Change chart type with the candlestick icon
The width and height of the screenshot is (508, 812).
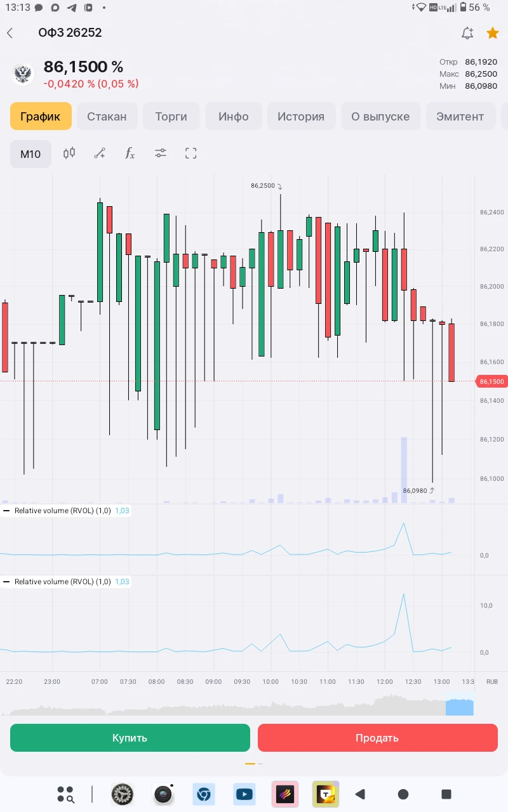[69, 153]
